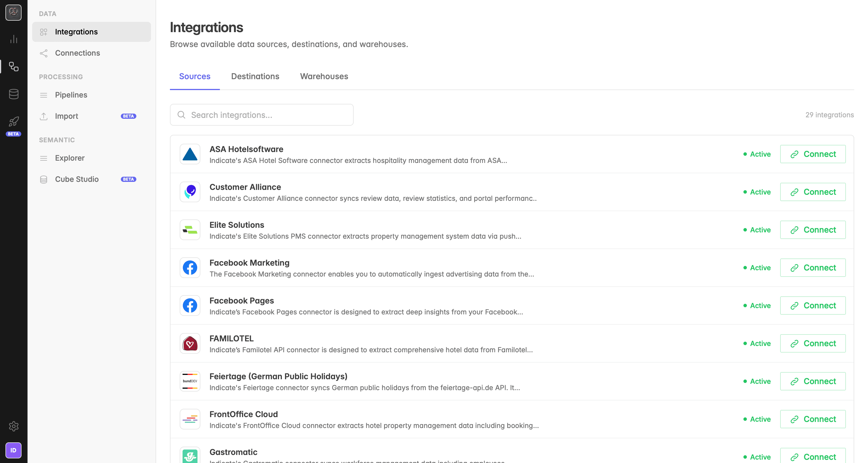The width and height of the screenshot is (868, 463).
Task: Click the Elite Solutions title
Action: [237, 225]
